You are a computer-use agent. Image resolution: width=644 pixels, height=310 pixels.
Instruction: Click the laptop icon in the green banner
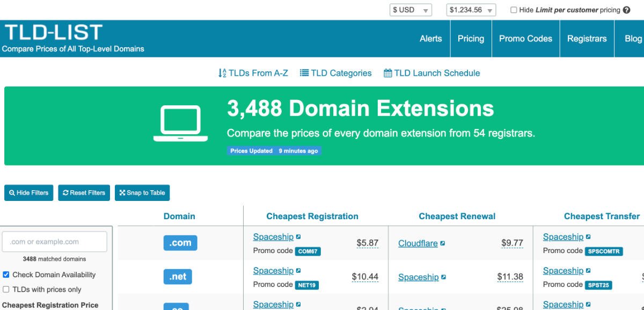(x=180, y=124)
